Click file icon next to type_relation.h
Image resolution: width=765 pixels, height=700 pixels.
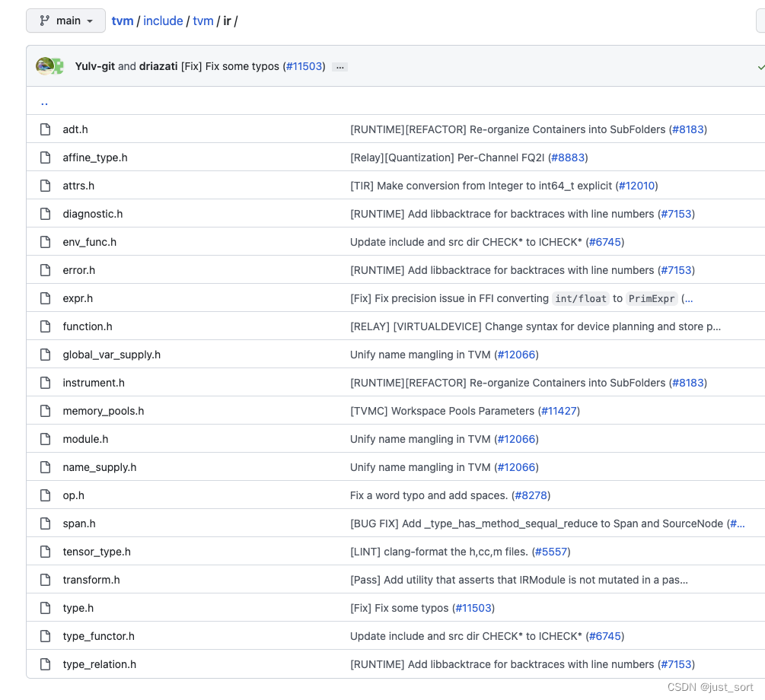tap(46, 664)
